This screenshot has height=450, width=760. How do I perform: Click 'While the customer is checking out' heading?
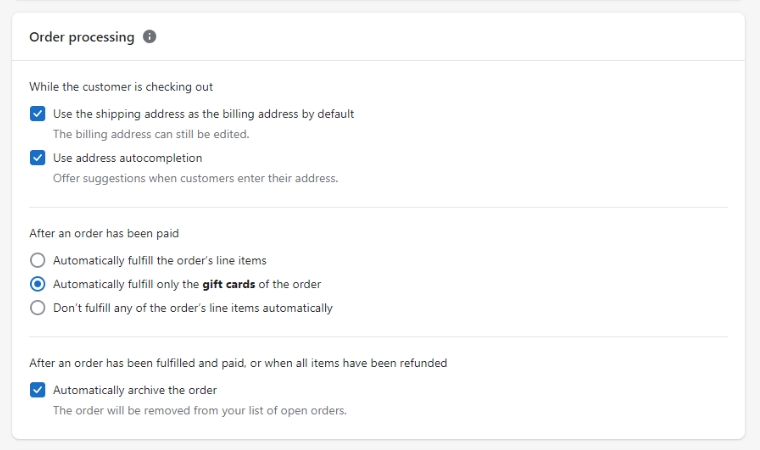pos(121,87)
